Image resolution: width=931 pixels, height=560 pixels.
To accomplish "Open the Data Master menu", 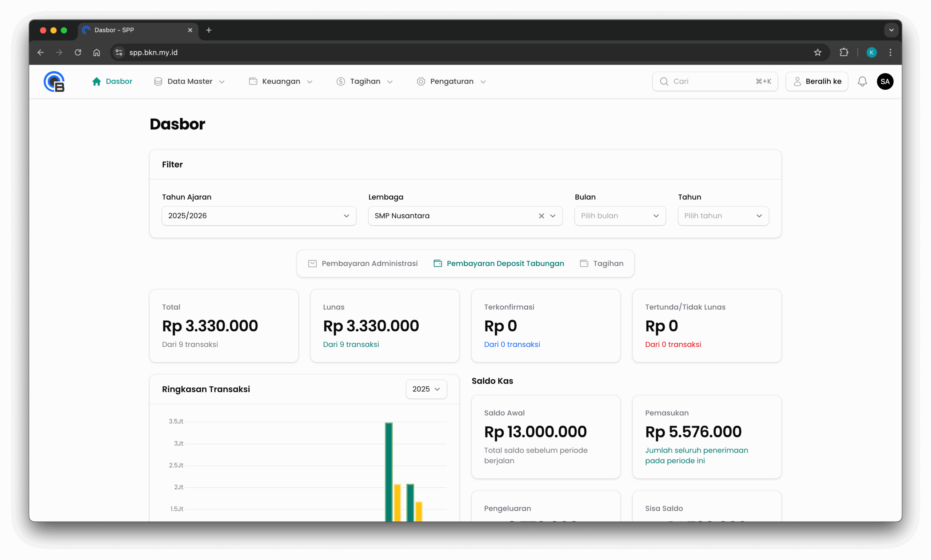I will [x=189, y=81].
